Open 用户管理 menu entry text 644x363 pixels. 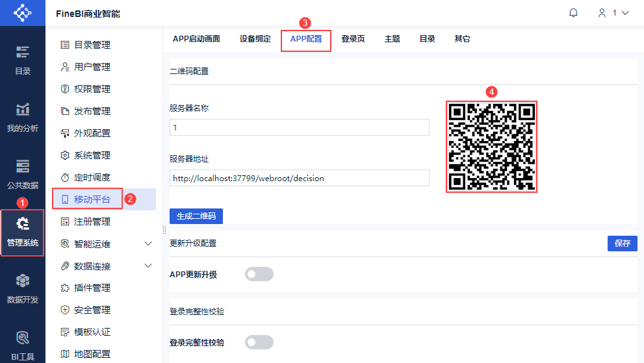(x=92, y=67)
